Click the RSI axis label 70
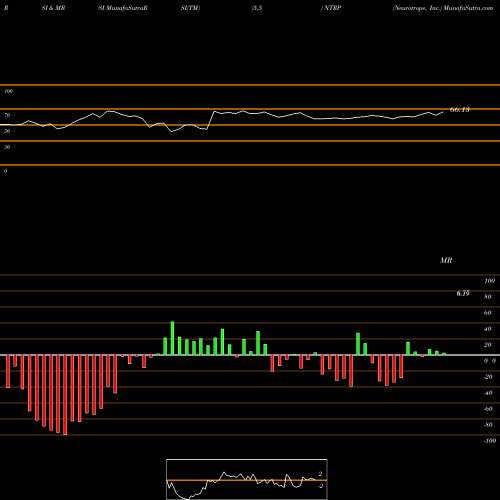 point(7,115)
